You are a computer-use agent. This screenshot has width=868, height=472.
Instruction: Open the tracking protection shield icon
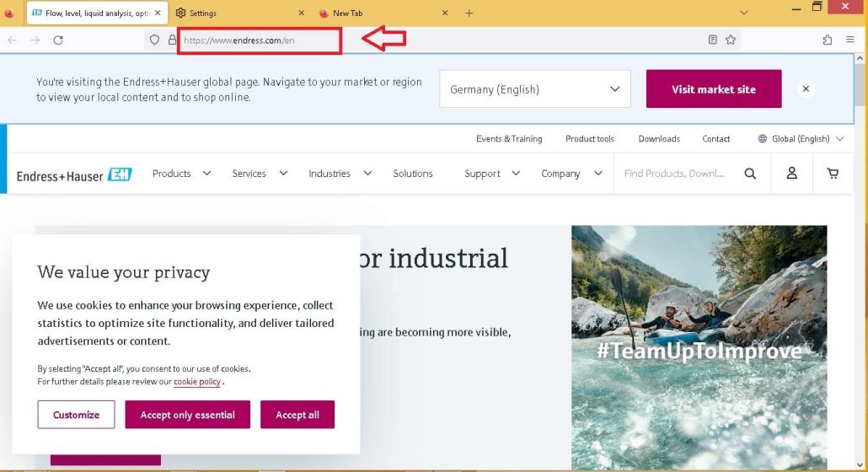pyautogui.click(x=154, y=40)
